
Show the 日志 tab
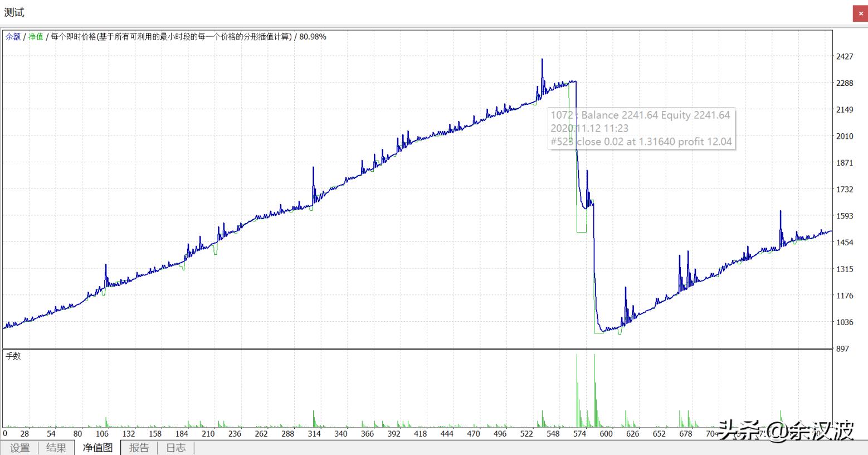pos(175,448)
